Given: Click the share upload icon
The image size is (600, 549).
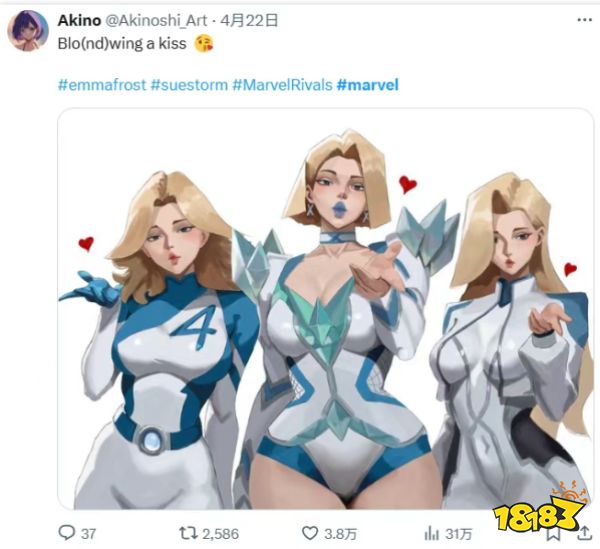Looking at the screenshot, I should point(584,533).
